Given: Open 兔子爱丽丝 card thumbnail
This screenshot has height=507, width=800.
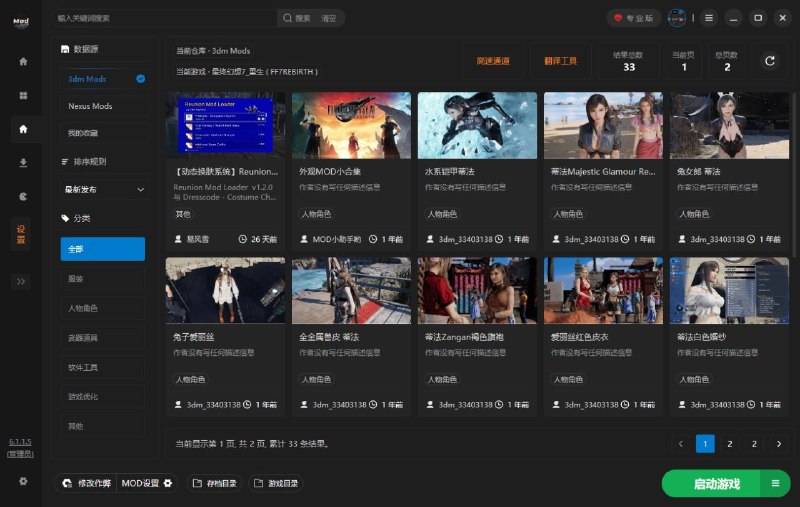Looking at the screenshot, I should (225, 290).
